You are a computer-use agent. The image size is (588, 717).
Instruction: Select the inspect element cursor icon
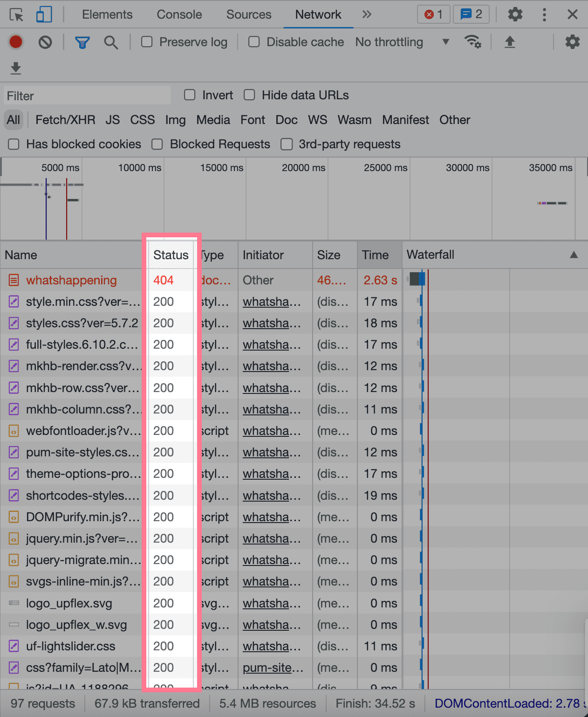click(x=16, y=15)
